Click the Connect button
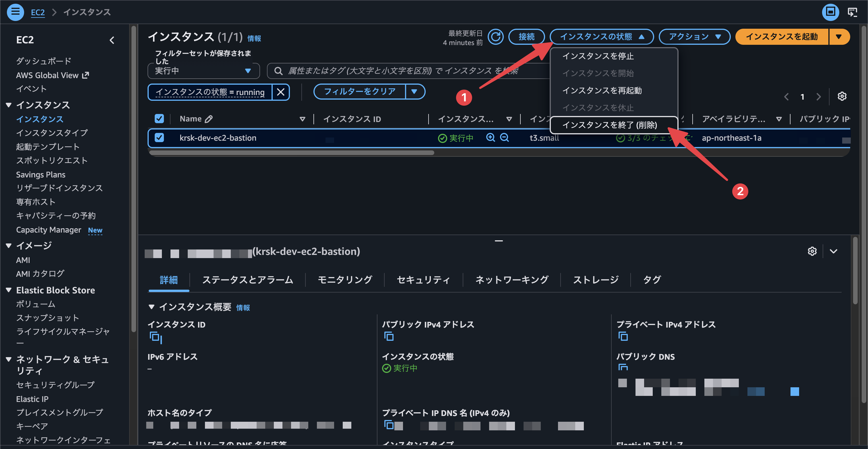 [526, 37]
